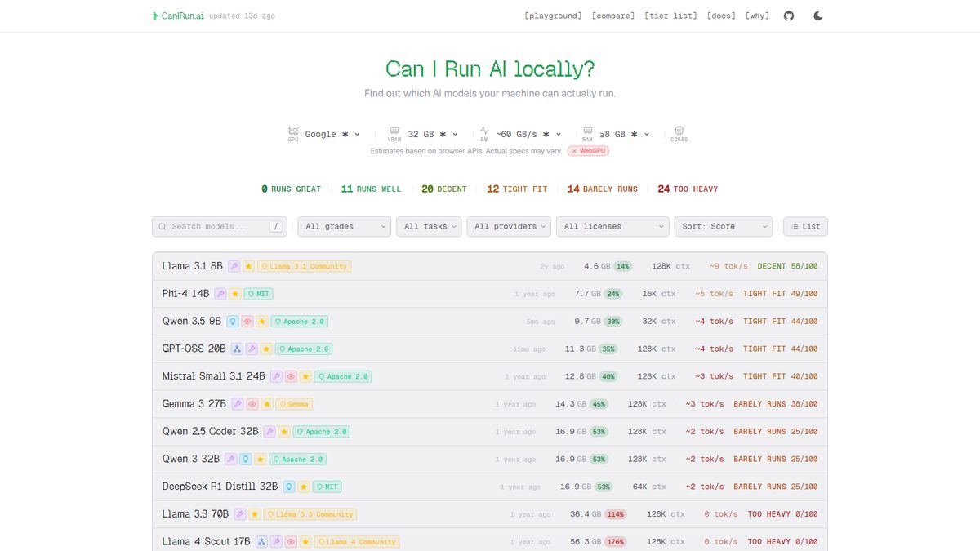Filter by 14 BARELY RUNS
Image resolution: width=980 pixels, height=551 pixels.
(603, 189)
